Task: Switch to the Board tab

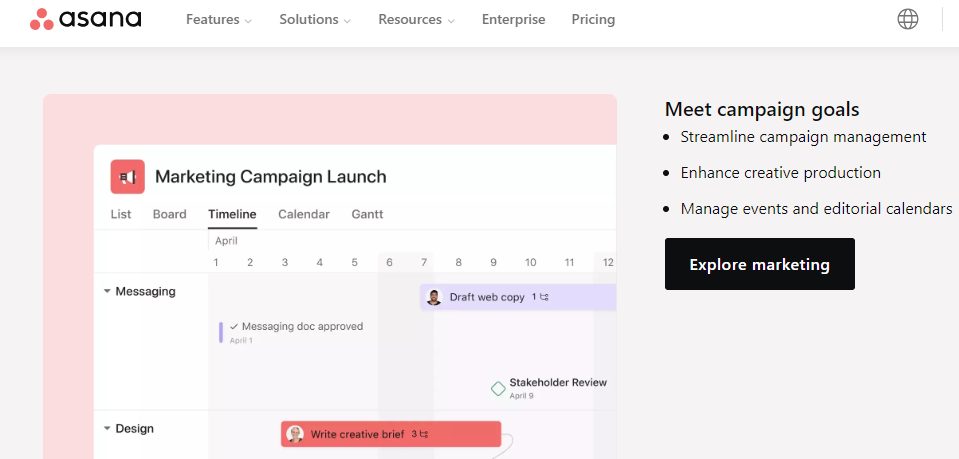Action: (169, 214)
